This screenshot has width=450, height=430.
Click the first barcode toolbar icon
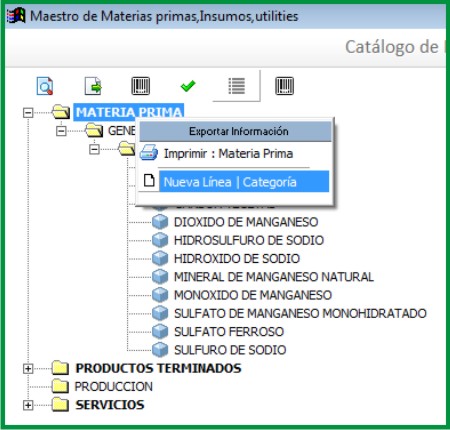[141, 86]
